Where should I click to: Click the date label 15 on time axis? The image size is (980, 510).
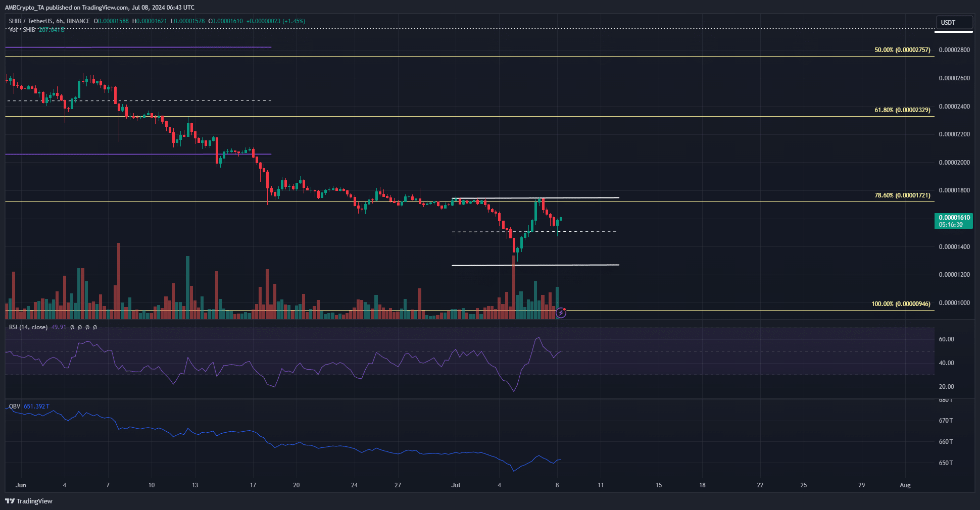[659, 485]
